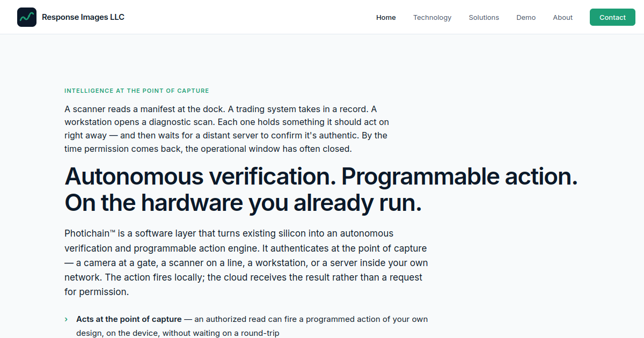Image resolution: width=644 pixels, height=338 pixels.
Task: Select the Home nav item
Action: pyautogui.click(x=386, y=17)
